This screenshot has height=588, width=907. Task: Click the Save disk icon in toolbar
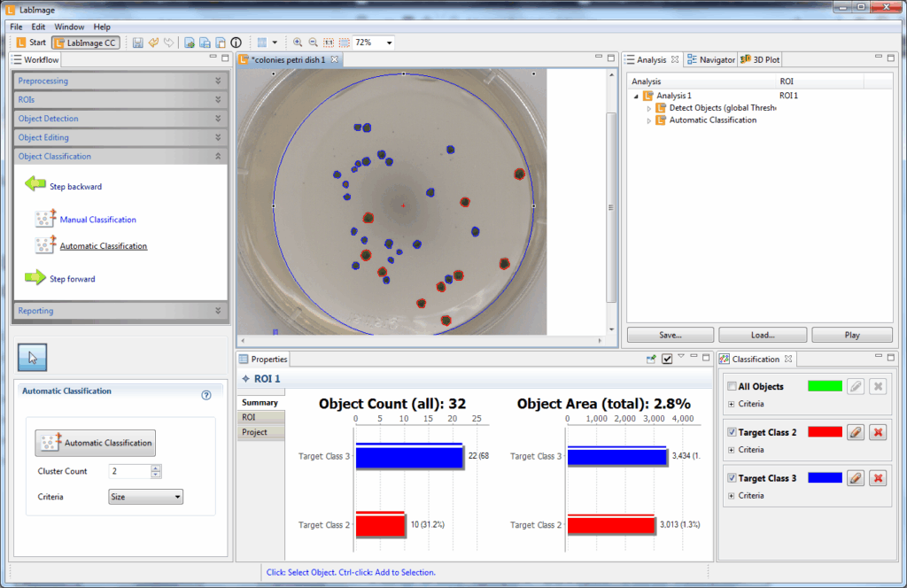pyautogui.click(x=137, y=43)
